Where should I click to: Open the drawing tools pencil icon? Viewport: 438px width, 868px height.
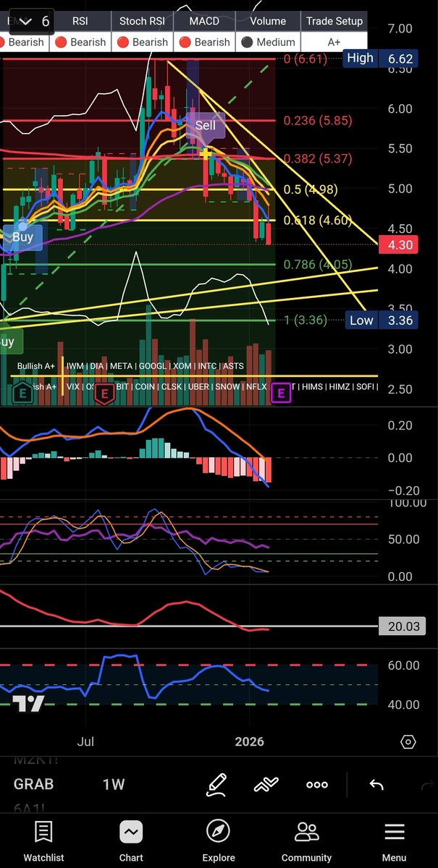tap(216, 784)
